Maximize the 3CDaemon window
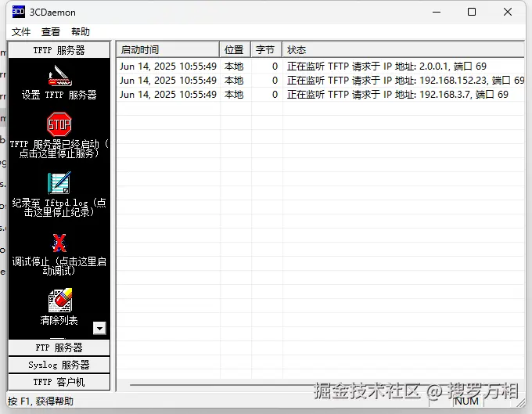 tap(472, 13)
